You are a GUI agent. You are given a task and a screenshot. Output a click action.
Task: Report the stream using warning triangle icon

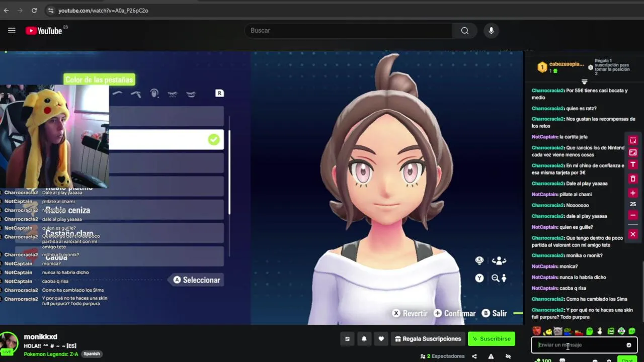[491, 356]
